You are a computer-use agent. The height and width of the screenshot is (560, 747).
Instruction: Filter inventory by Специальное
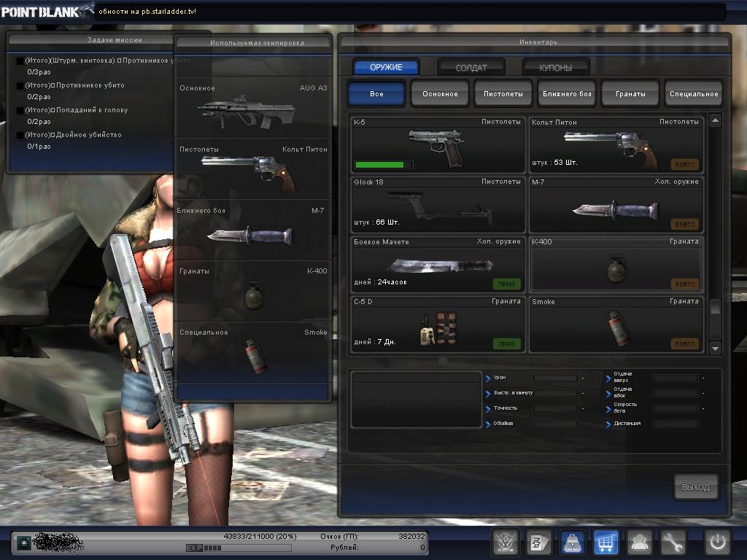pyautogui.click(x=694, y=93)
